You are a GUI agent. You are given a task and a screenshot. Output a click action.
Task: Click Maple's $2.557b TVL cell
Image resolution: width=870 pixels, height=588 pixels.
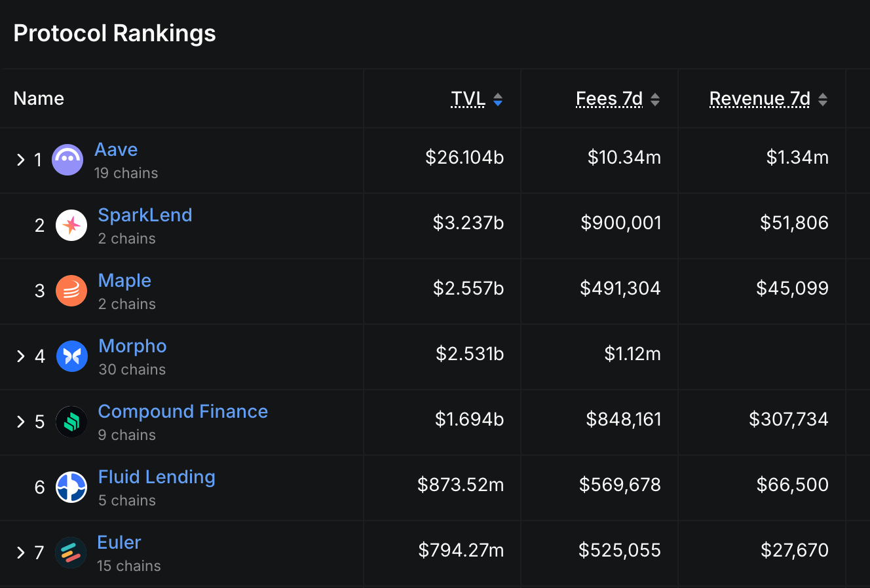point(468,288)
